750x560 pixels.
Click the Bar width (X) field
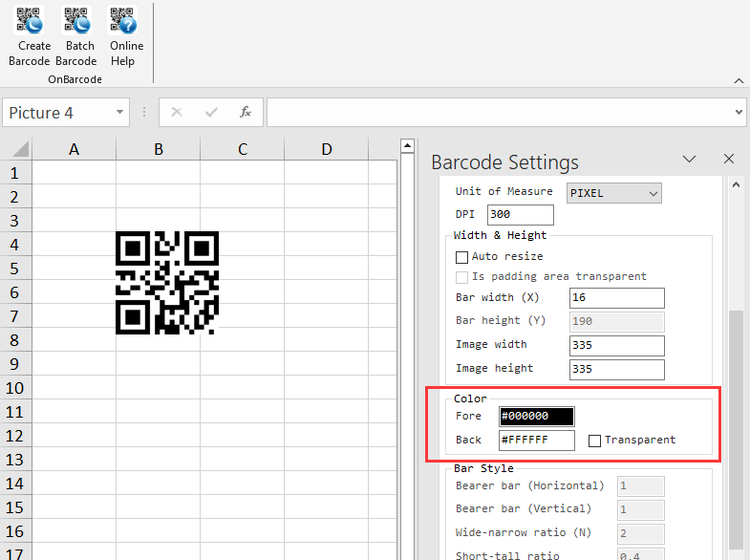[x=616, y=298]
